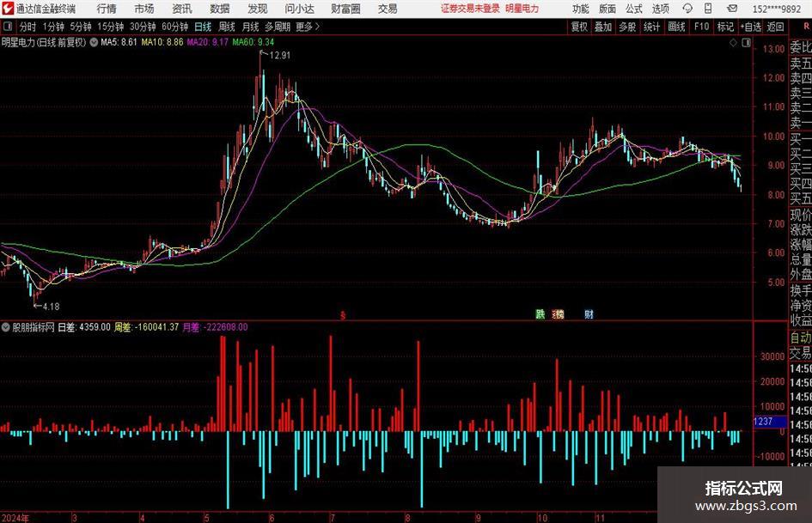Expand 更多 period options
Screen dimensions: 812x523
(308, 27)
